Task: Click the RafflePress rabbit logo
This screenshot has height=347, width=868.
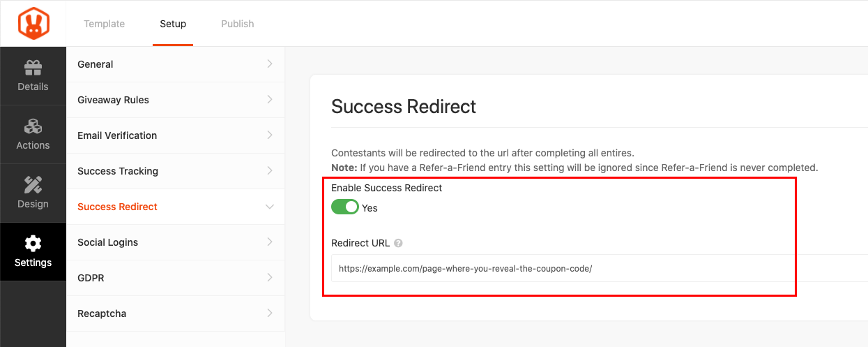Action: [33, 23]
